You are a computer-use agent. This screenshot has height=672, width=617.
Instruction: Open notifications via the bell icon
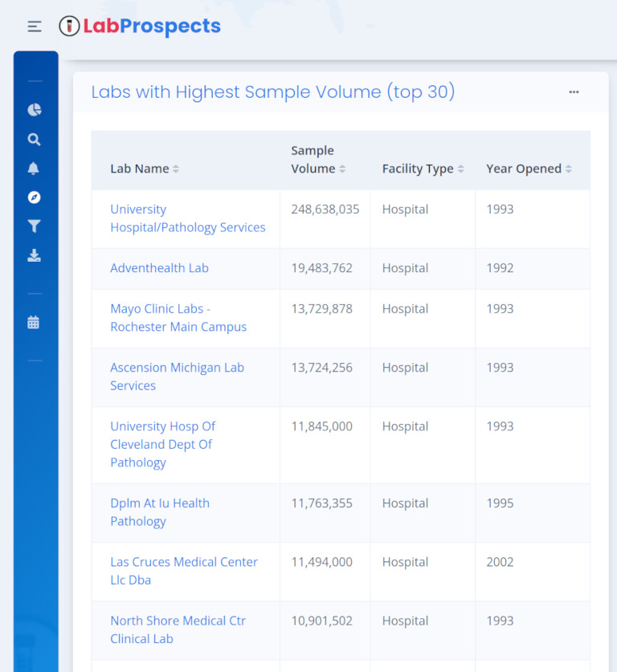[x=34, y=168]
